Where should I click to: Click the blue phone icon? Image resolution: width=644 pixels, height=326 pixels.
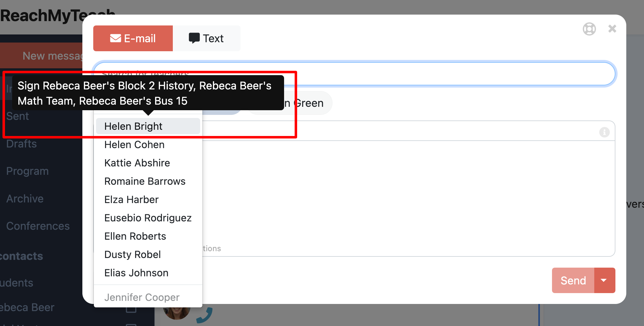tap(205, 315)
